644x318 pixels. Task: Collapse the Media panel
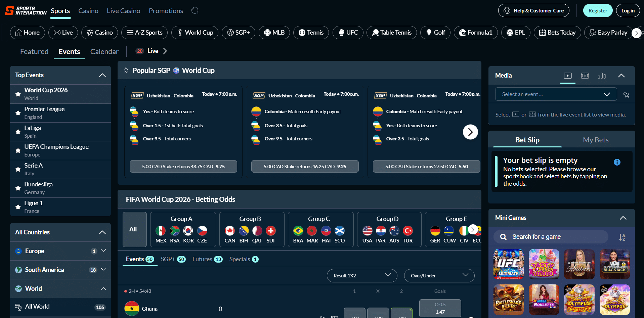621,76
